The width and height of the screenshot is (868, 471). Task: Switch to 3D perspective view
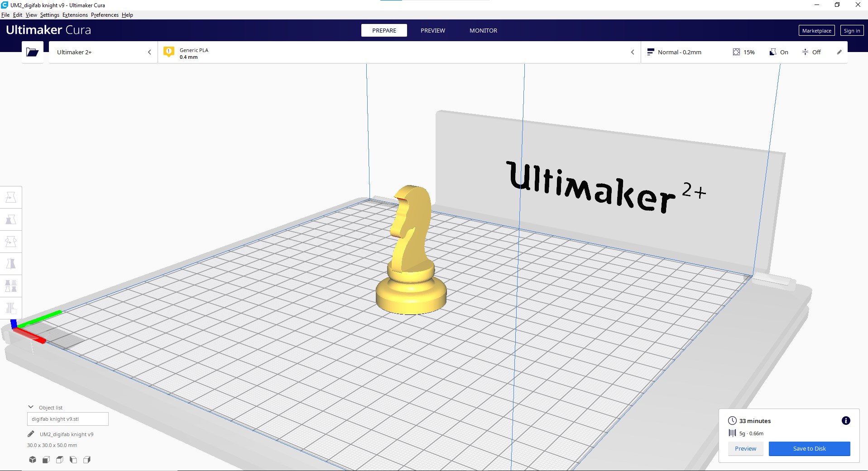[33, 460]
